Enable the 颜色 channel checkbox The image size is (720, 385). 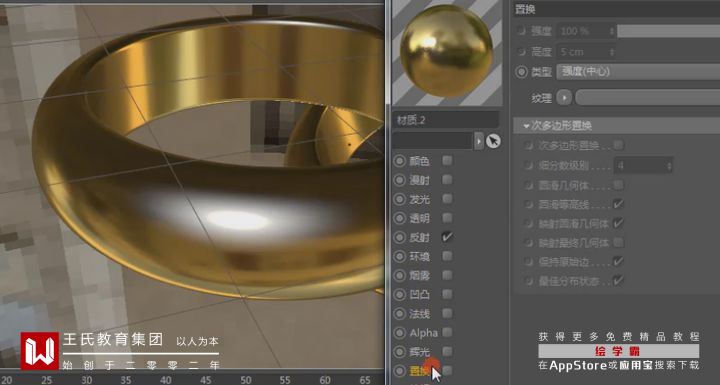click(x=447, y=160)
